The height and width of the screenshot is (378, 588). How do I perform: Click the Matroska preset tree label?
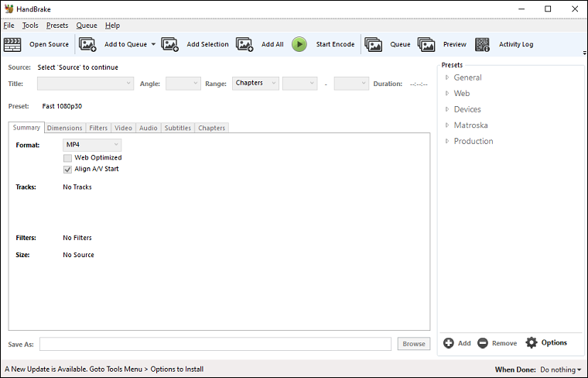[470, 125]
